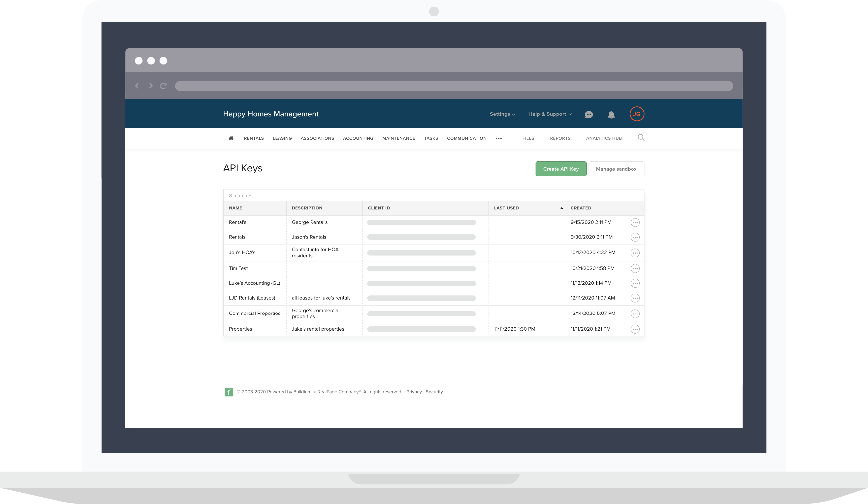This screenshot has height=504, width=868.
Task: Go to Files section
Action: click(528, 138)
